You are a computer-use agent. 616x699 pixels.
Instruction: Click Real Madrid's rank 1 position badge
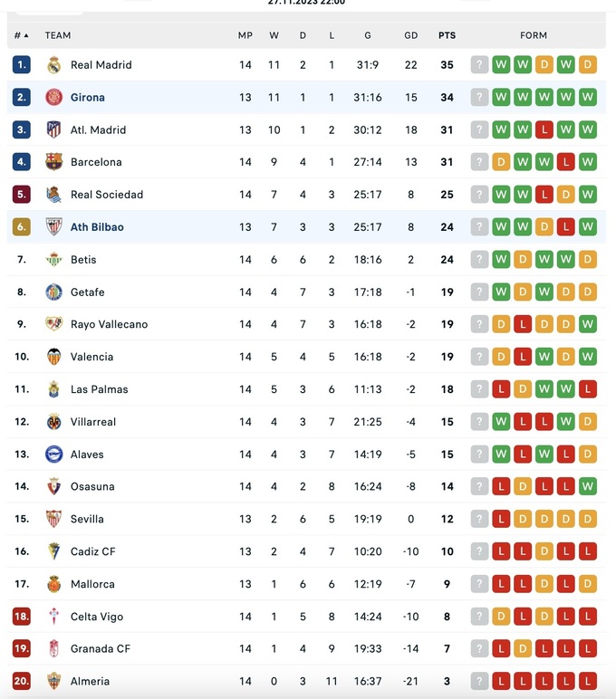22,65
